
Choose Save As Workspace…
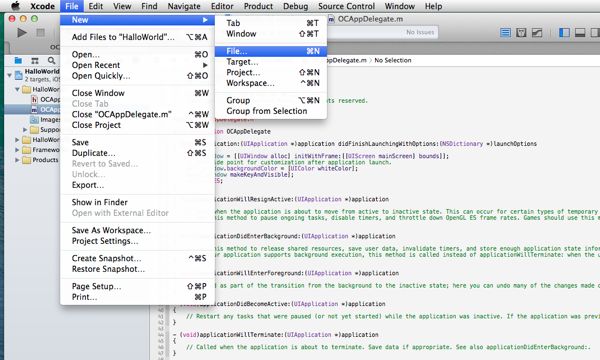[137, 230]
